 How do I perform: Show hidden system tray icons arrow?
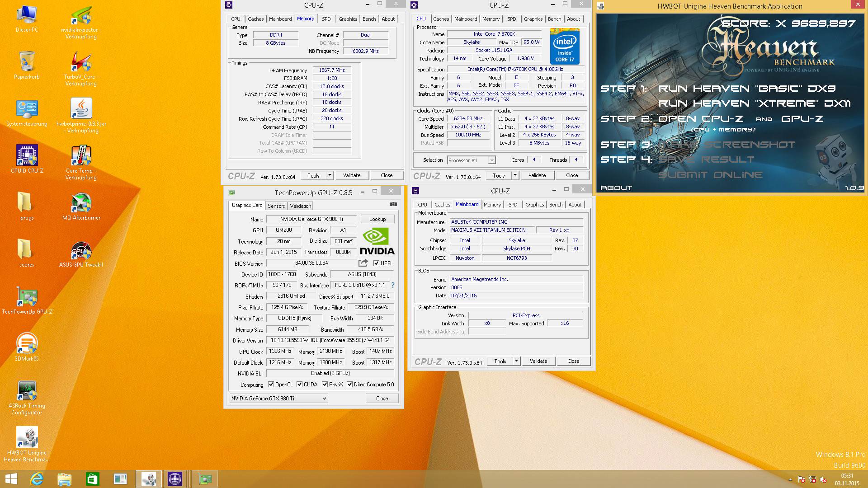click(790, 479)
